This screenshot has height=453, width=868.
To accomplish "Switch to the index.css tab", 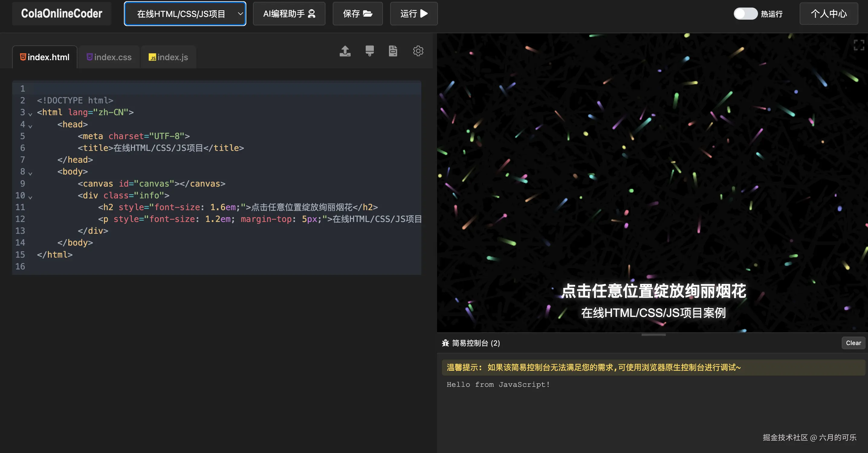I will pos(108,57).
